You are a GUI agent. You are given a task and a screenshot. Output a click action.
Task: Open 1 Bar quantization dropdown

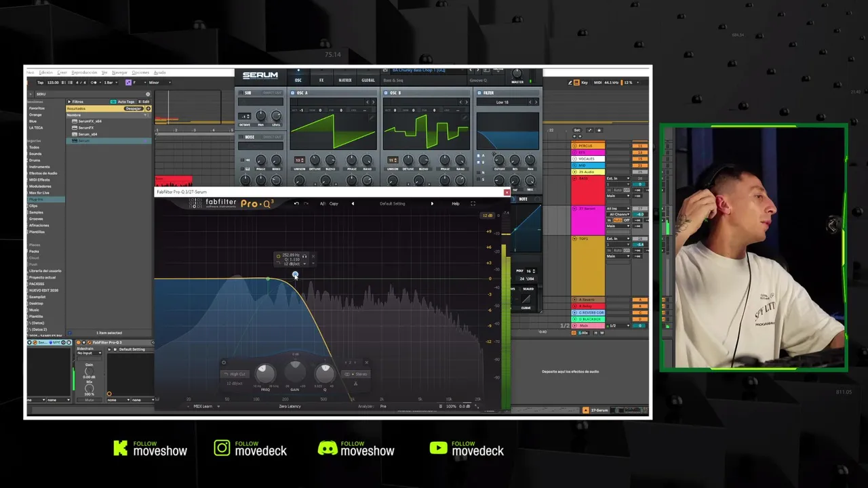tap(110, 83)
